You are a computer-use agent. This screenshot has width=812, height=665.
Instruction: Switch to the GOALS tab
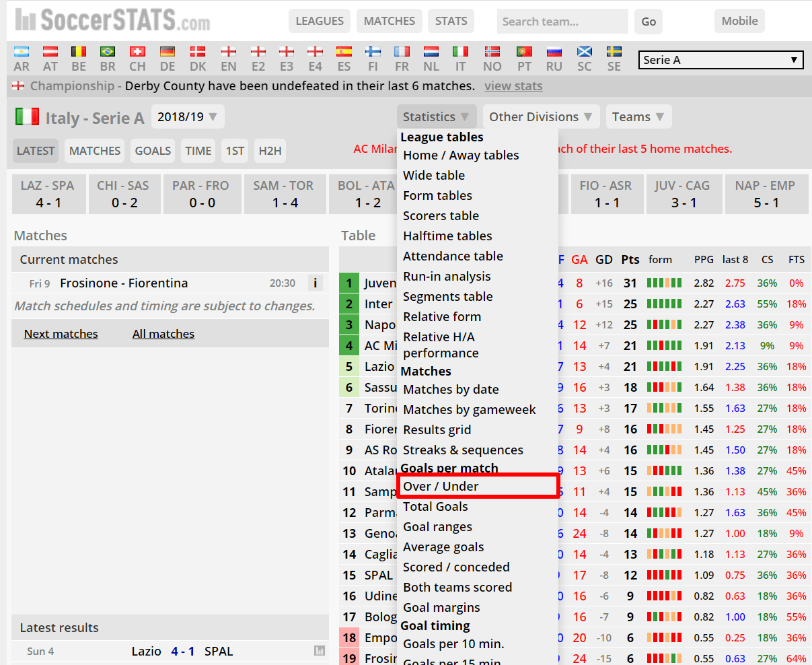(x=153, y=151)
